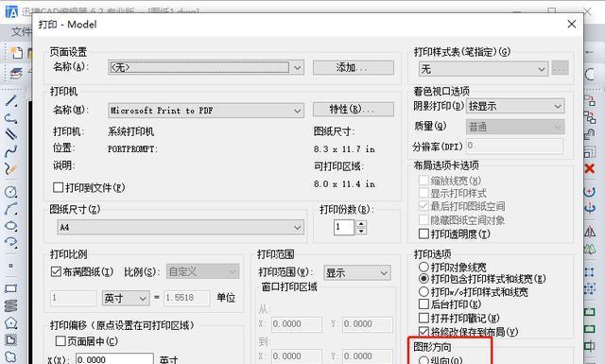Click the red X delete icon
This screenshot has width=605, height=364.
[590, 168]
